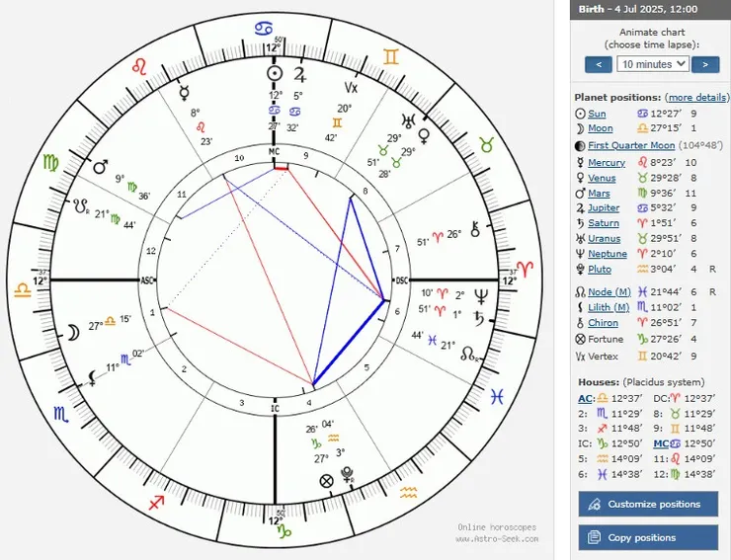731x560 pixels.
Task: Click the Mercury symbol on the chart
Action: point(185,93)
